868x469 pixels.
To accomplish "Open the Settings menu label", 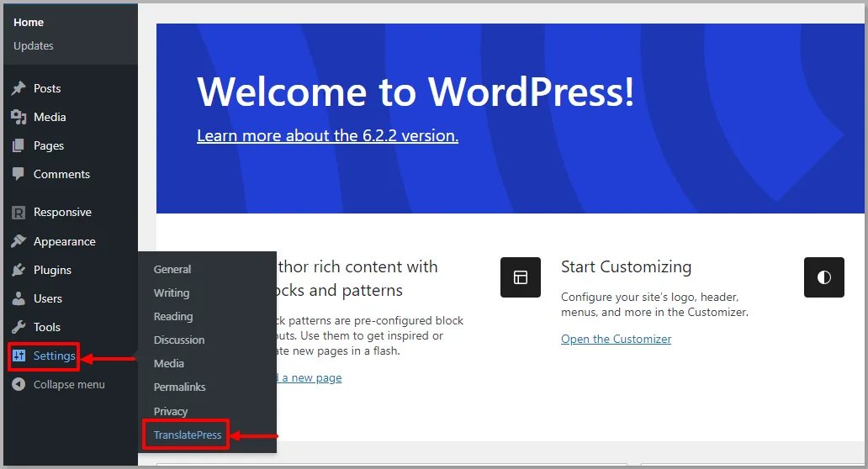I will [54, 356].
